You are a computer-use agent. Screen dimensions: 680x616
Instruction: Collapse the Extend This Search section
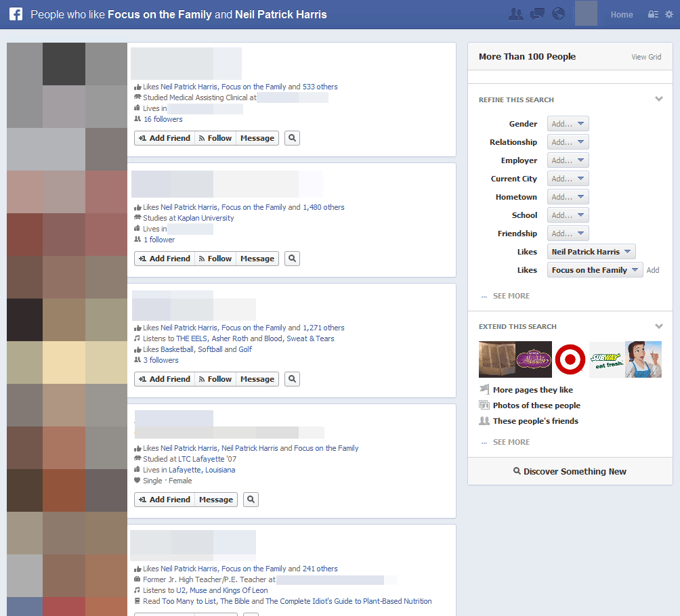coord(659,326)
